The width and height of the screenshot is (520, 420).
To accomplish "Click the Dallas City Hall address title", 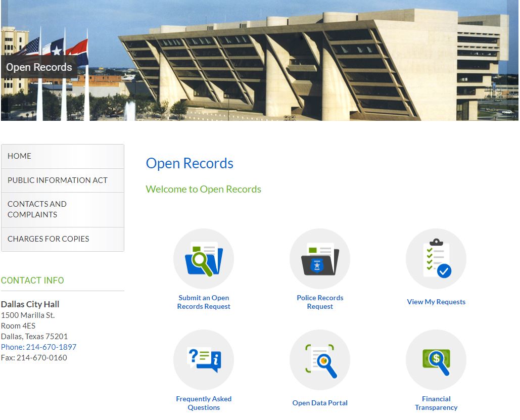I will point(30,304).
